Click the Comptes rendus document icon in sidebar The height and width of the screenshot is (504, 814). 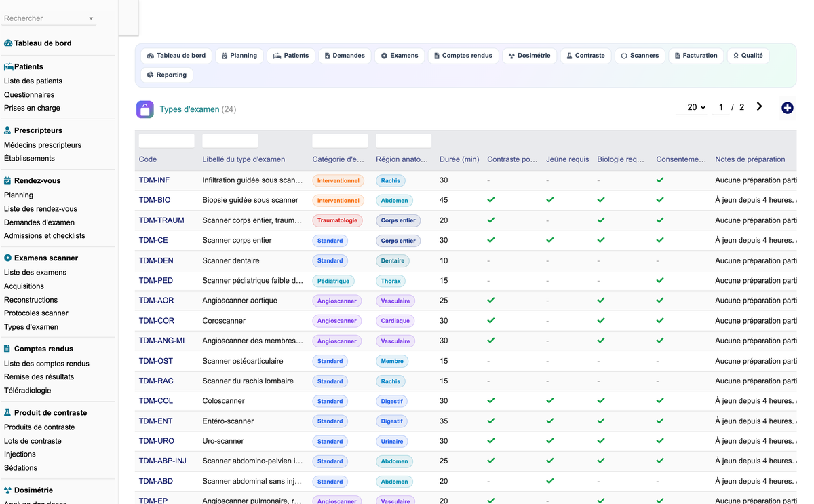coord(8,349)
